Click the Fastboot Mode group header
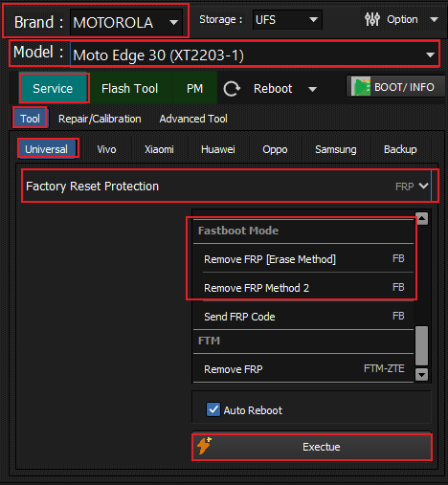The image size is (448, 485). [x=303, y=231]
